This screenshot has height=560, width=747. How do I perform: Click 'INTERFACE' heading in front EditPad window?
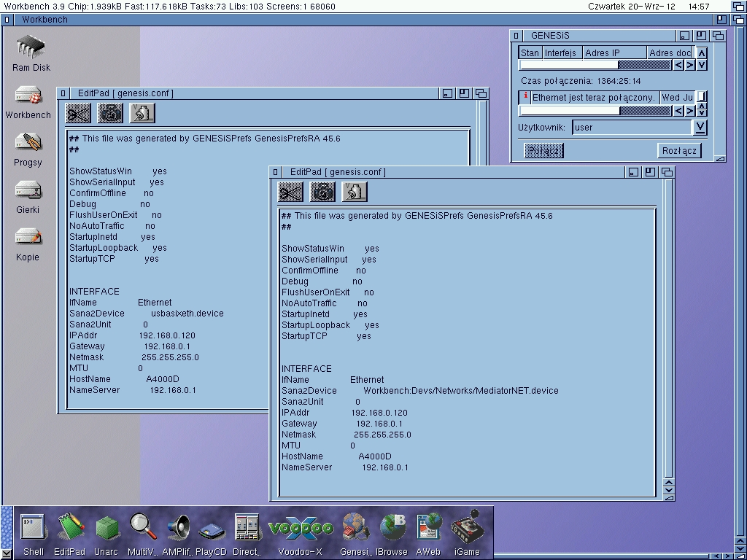306,369
